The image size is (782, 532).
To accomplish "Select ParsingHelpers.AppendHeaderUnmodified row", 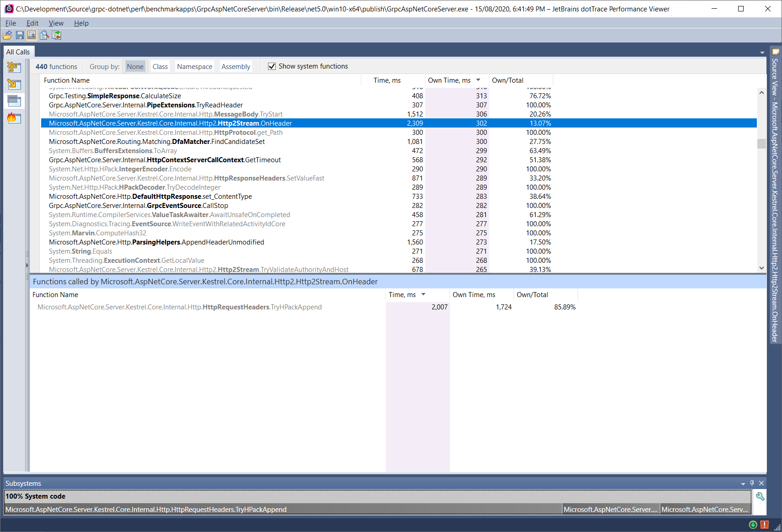I will pyautogui.click(x=399, y=242).
